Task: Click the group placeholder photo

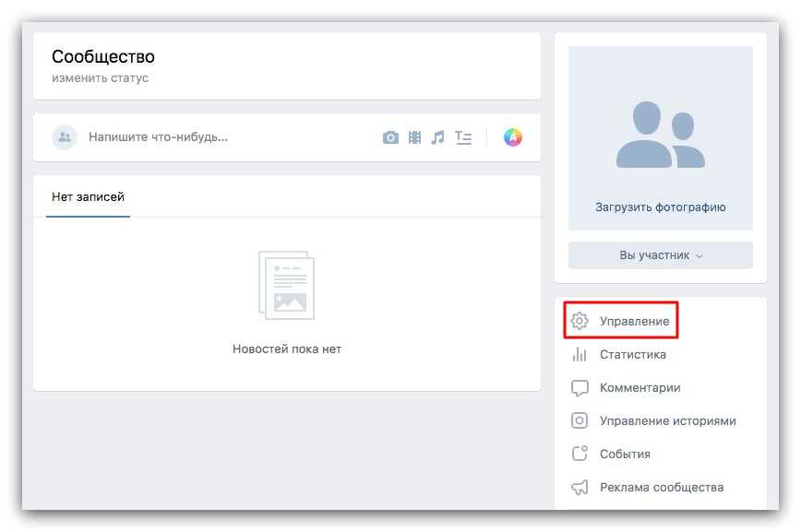Action: coord(661,135)
